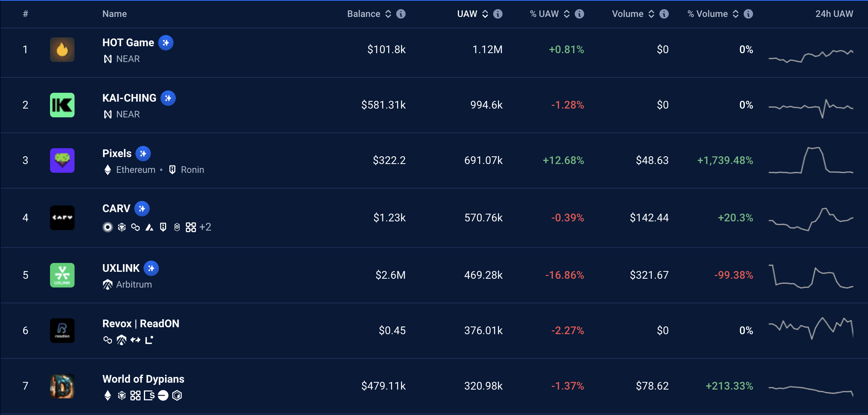Click the Ethereum icon in Pixels row

[x=108, y=170]
